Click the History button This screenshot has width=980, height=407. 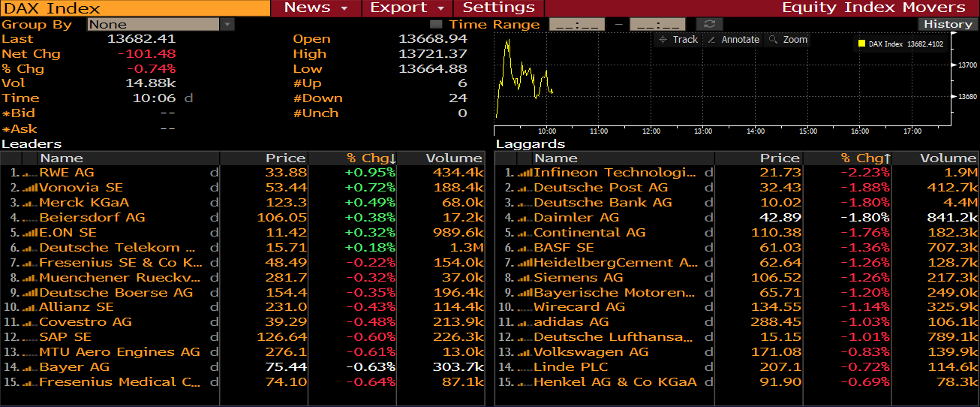pyautogui.click(x=948, y=24)
